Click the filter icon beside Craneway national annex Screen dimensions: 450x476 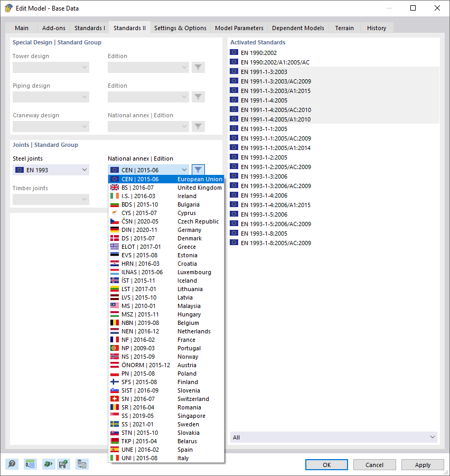(198, 126)
